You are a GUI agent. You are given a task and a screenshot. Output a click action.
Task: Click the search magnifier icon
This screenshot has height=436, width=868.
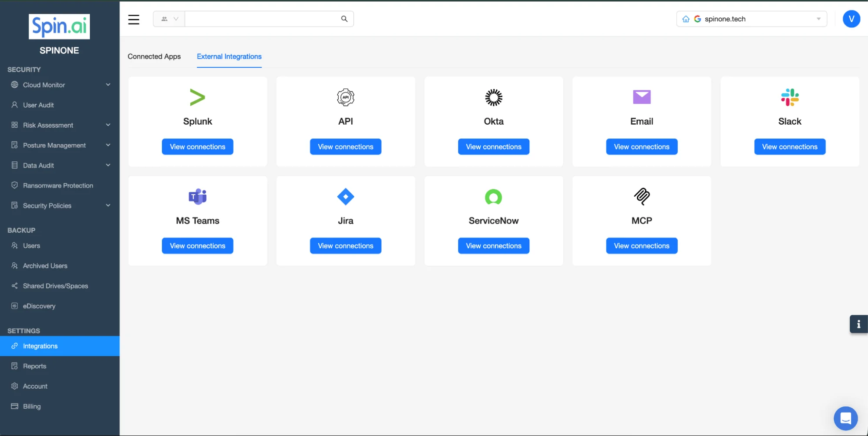pyautogui.click(x=344, y=19)
